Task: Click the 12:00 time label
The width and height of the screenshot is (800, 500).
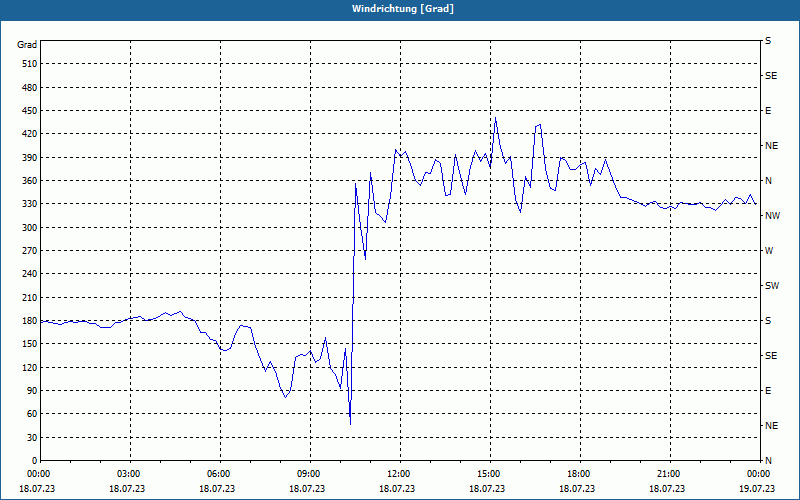Action: tap(398, 474)
